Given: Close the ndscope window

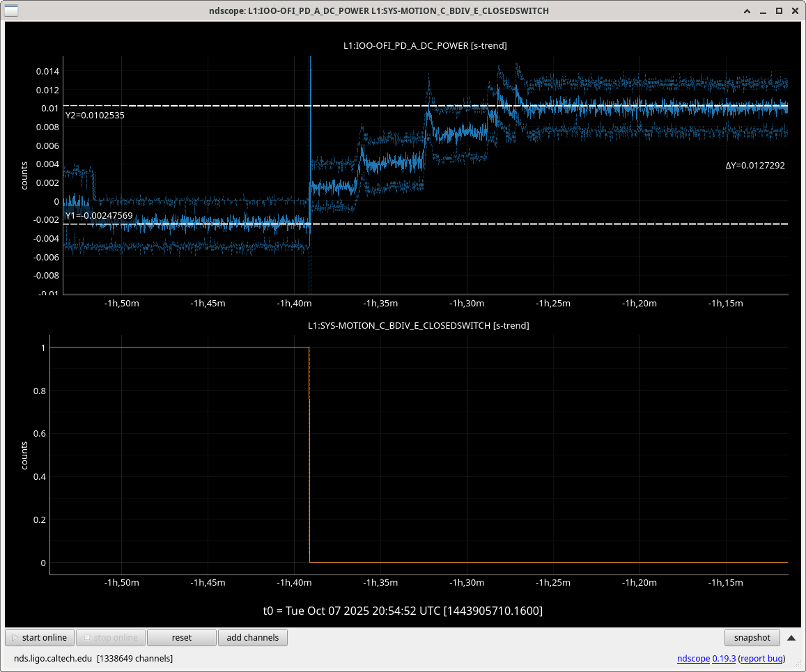Looking at the screenshot, I should (795, 10).
